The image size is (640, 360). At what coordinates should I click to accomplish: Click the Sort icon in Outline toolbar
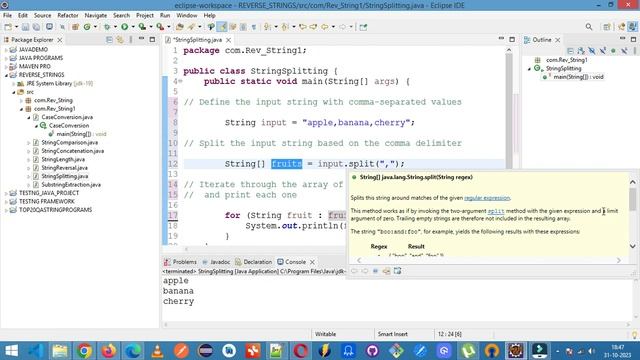[581, 51]
